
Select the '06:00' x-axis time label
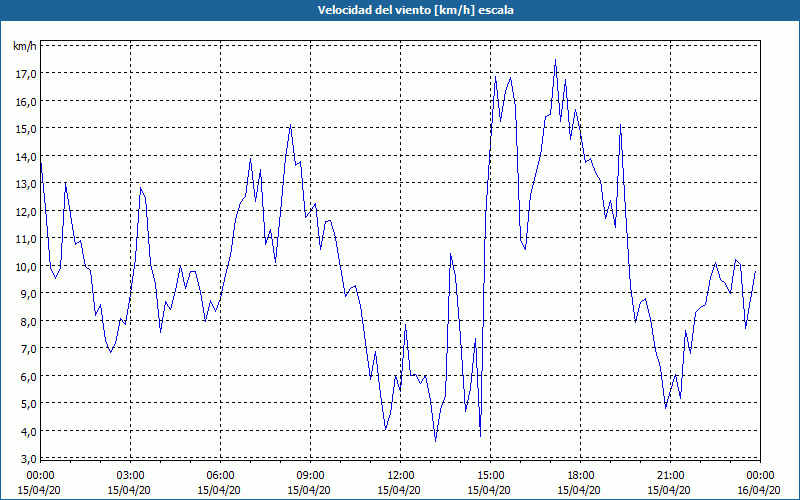coord(220,476)
